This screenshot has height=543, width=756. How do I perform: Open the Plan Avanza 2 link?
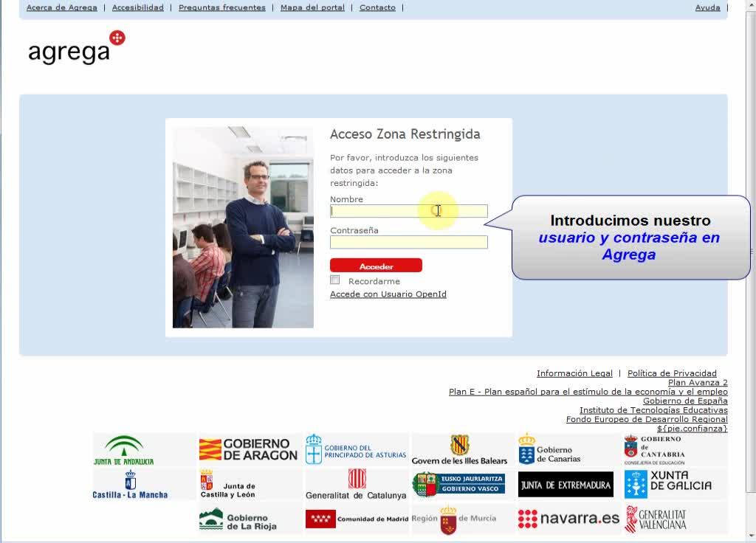[698, 383]
